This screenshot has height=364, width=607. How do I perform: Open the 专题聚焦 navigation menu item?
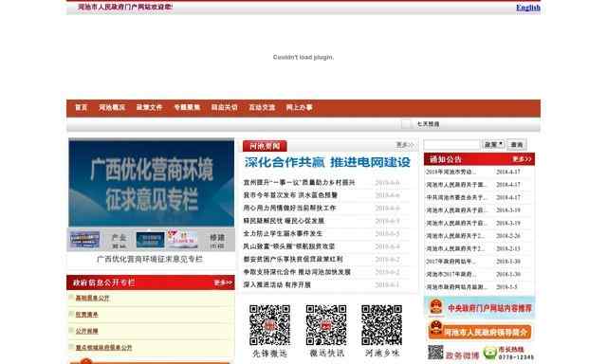click(187, 107)
